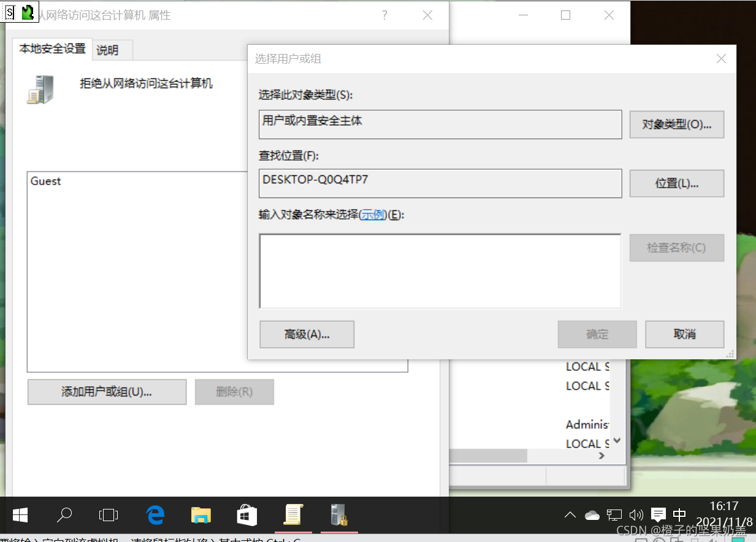The width and height of the screenshot is (756, 542).
Task: Click the S input method icon at top-left
Action: click(10, 13)
